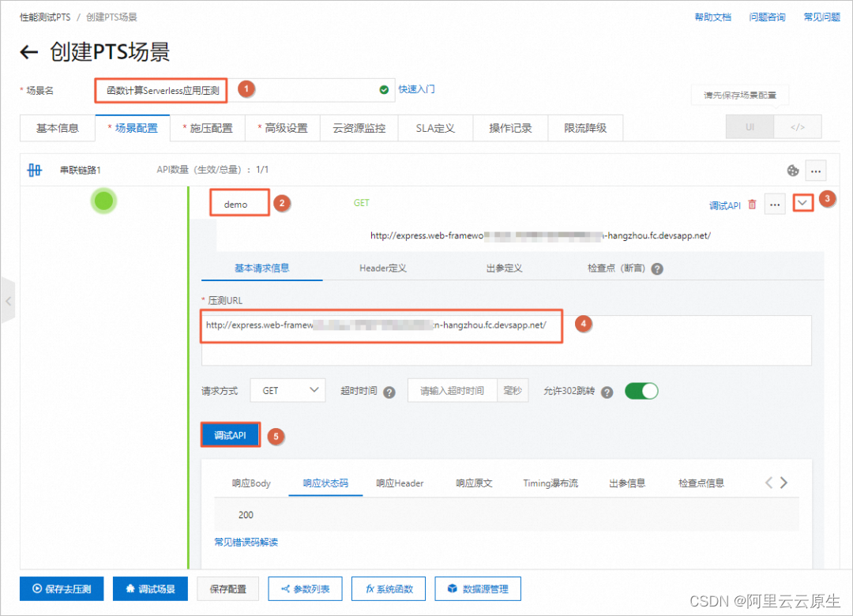Click the settings icon in 串联链路1 row
This screenshot has height=616, width=853.
(792, 170)
